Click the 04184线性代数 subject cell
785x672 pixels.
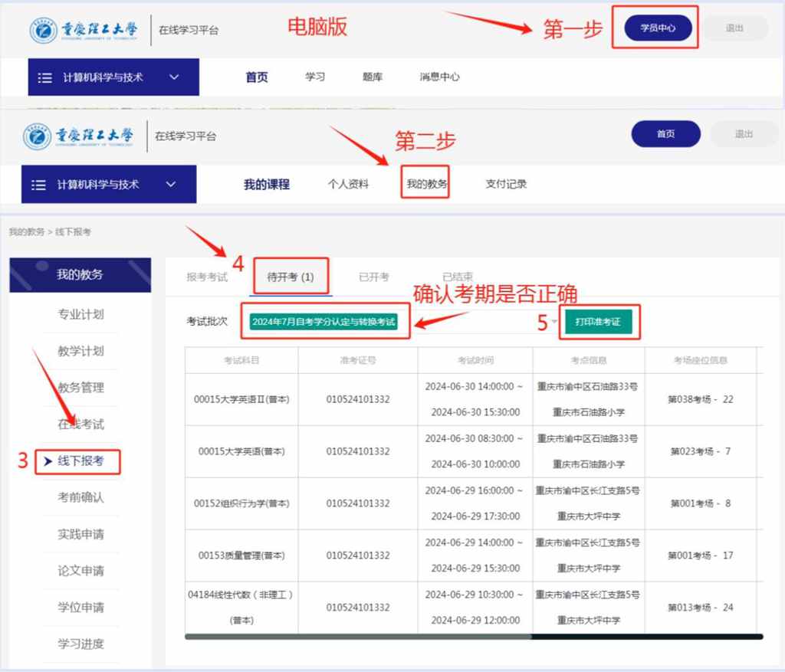click(241, 607)
